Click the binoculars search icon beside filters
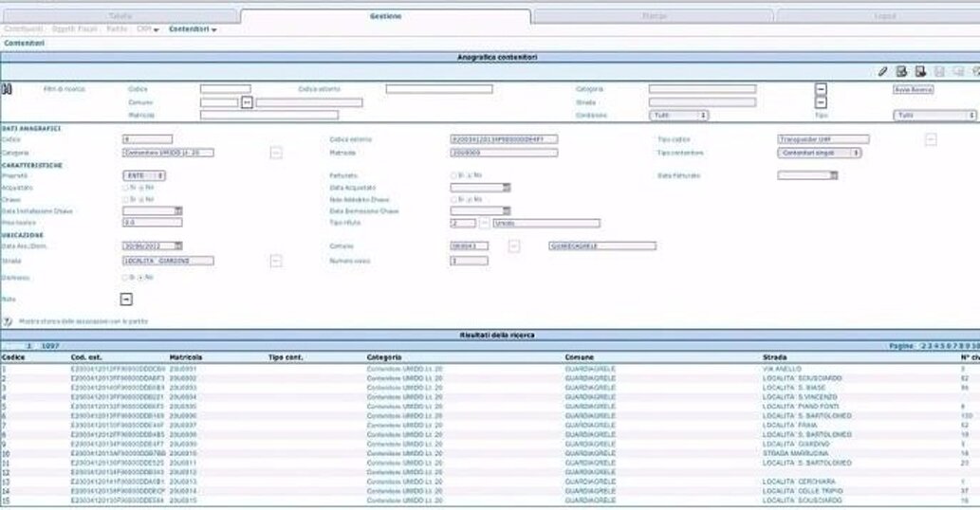Screen dimensions: 980x510 click(9, 89)
